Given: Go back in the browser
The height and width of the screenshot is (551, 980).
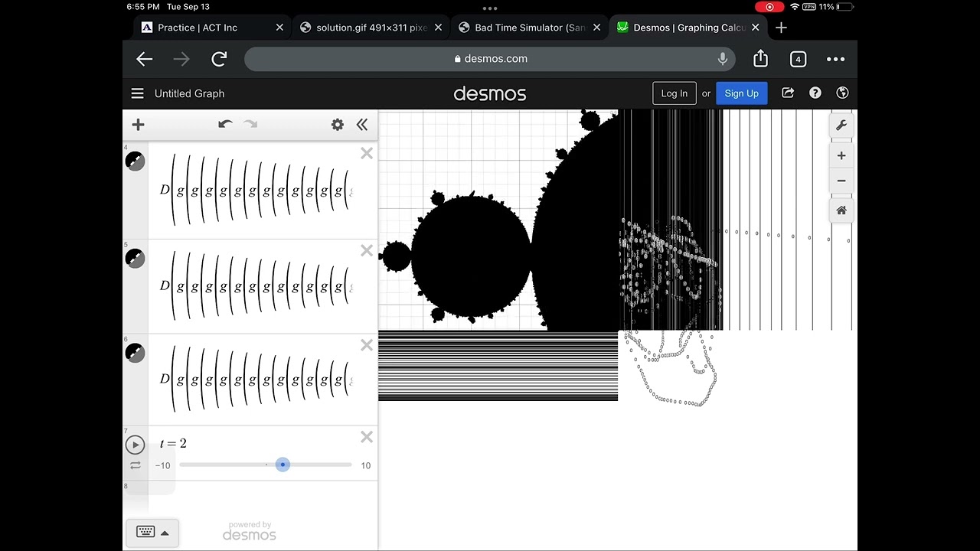Looking at the screenshot, I should pos(144,59).
